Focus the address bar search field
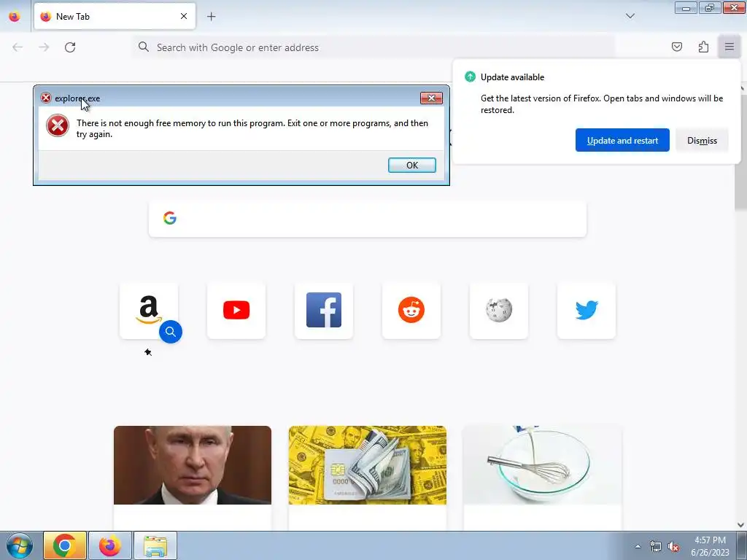 click(373, 47)
